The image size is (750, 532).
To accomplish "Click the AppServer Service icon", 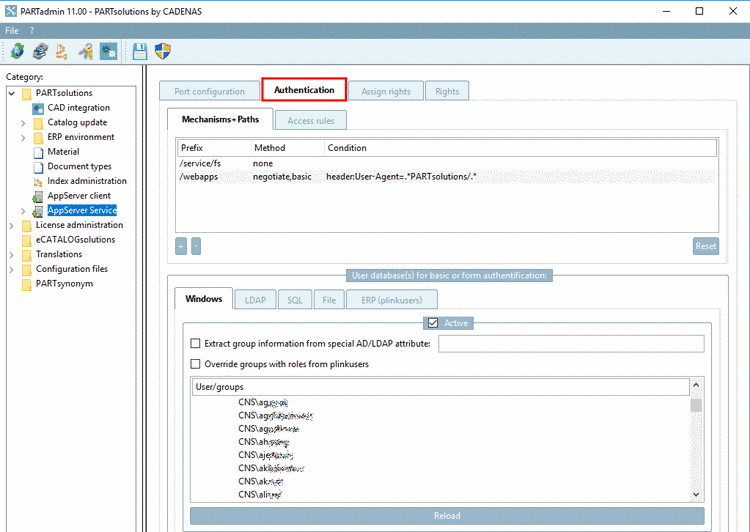I will tap(37, 211).
